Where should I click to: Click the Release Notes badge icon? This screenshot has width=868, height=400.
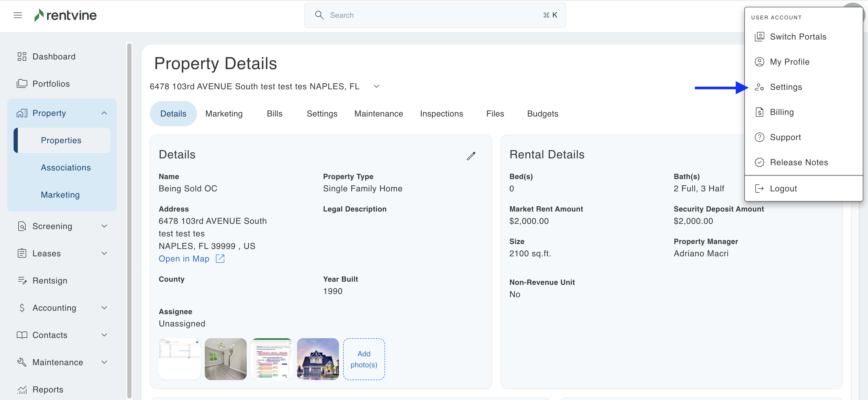[x=759, y=162]
